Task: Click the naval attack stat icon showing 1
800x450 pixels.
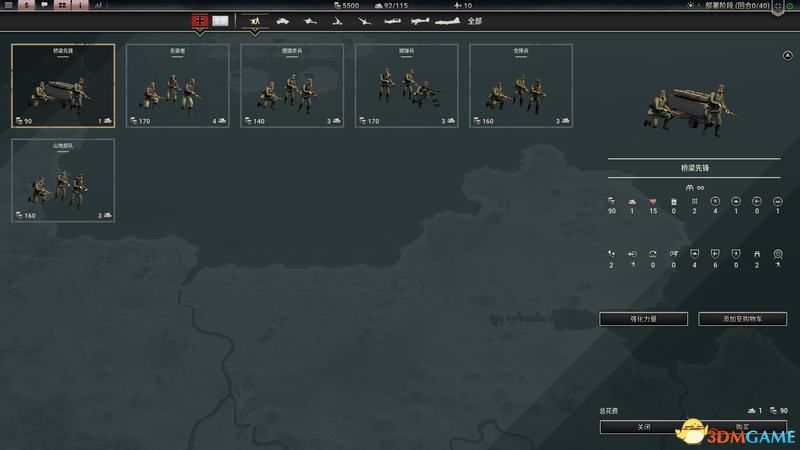Action: click(x=778, y=202)
